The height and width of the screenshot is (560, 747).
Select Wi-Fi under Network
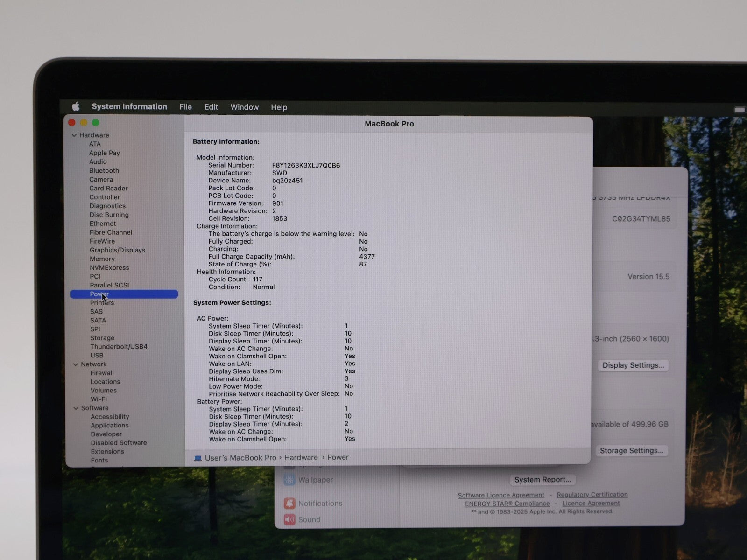tap(99, 399)
